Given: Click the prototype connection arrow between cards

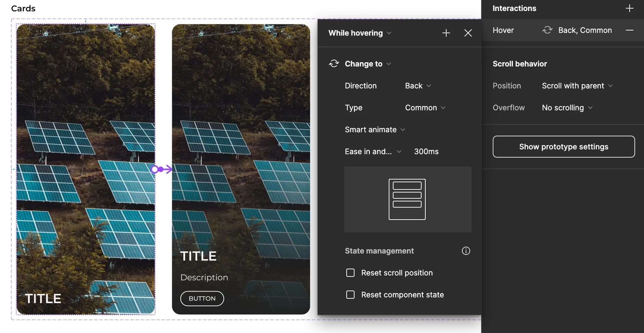Looking at the screenshot, I should (x=161, y=169).
